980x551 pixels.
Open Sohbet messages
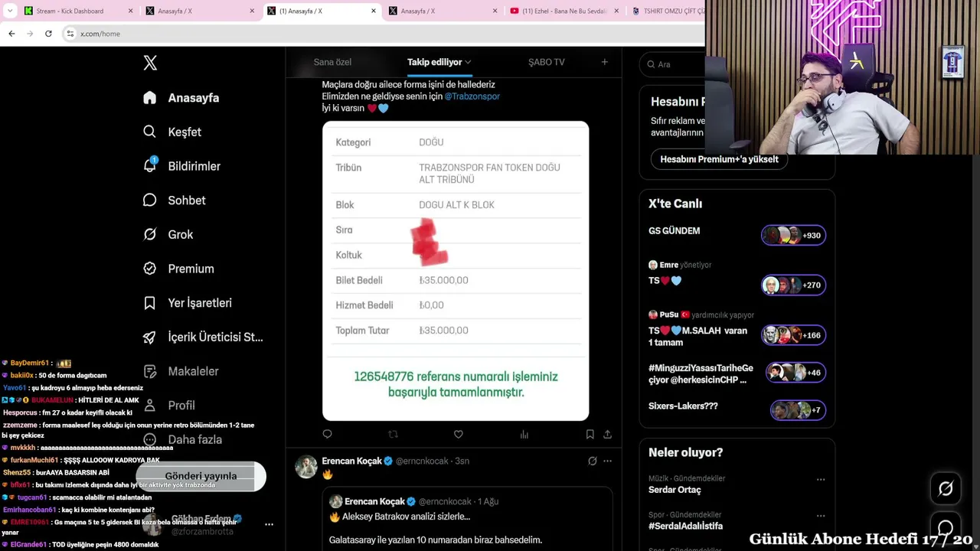pyautogui.click(x=175, y=201)
